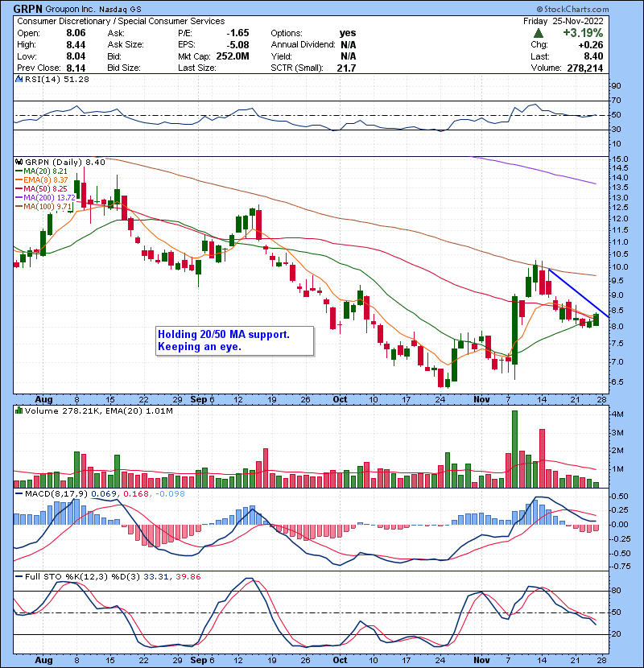The height and width of the screenshot is (668, 644).
Task: Select the EMA(8) 8.37 legend entry
Action: [x=41, y=179]
